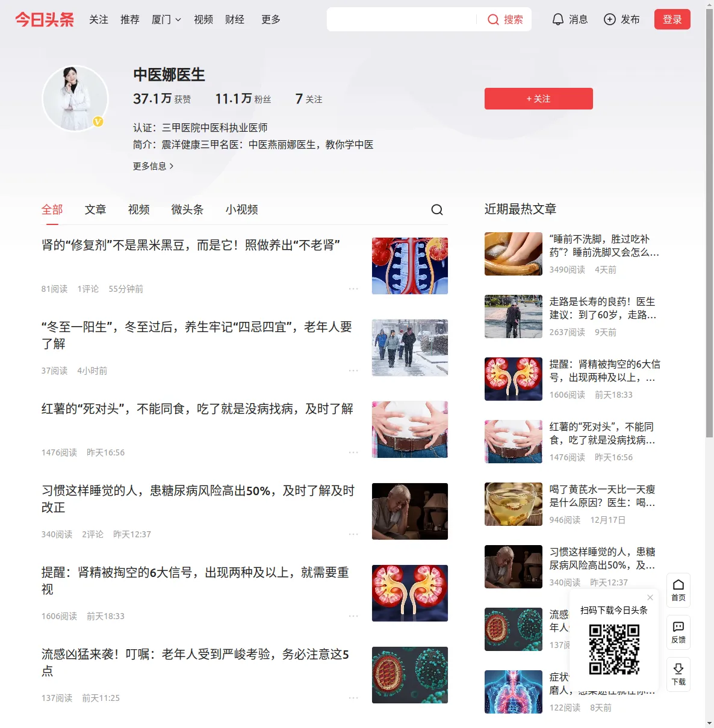
Task: Click the 7 关注 following count
Action: 309,99
